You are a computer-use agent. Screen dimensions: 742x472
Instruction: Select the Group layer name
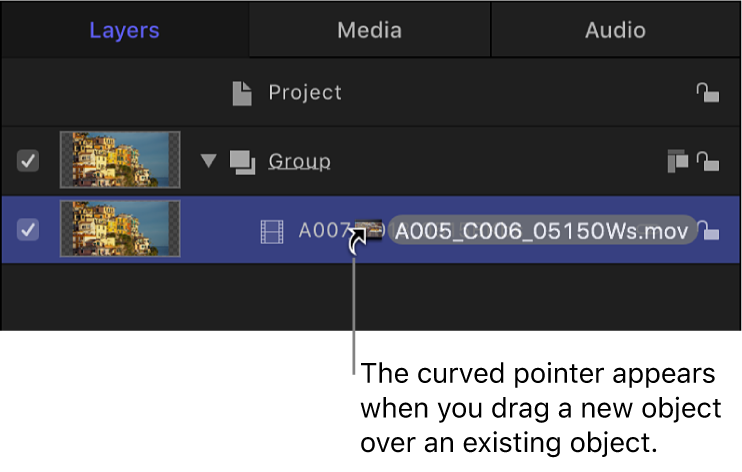(x=299, y=160)
